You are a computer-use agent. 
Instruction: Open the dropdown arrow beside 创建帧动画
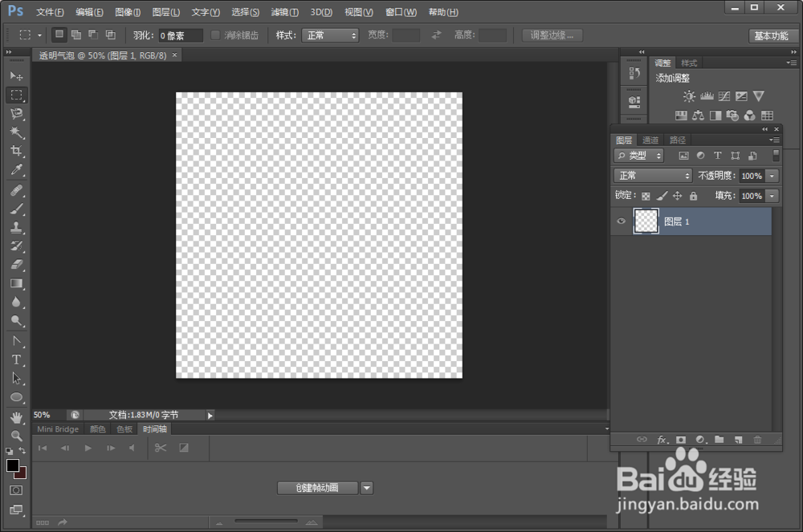click(367, 487)
